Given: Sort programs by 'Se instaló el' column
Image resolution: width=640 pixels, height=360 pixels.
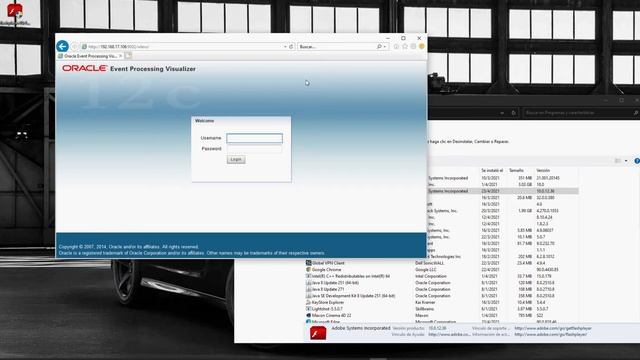Looking at the screenshot, I should click(x=493, y=170).
